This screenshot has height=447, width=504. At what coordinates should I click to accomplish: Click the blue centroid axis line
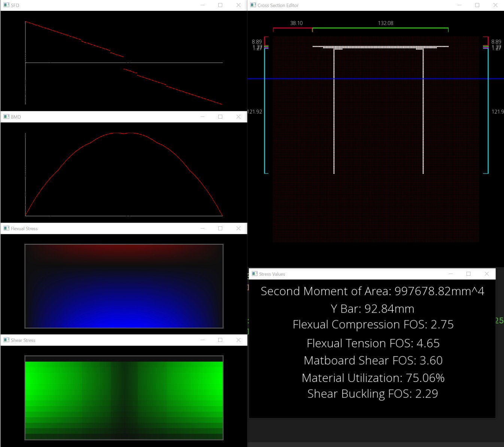click(374, 79)
